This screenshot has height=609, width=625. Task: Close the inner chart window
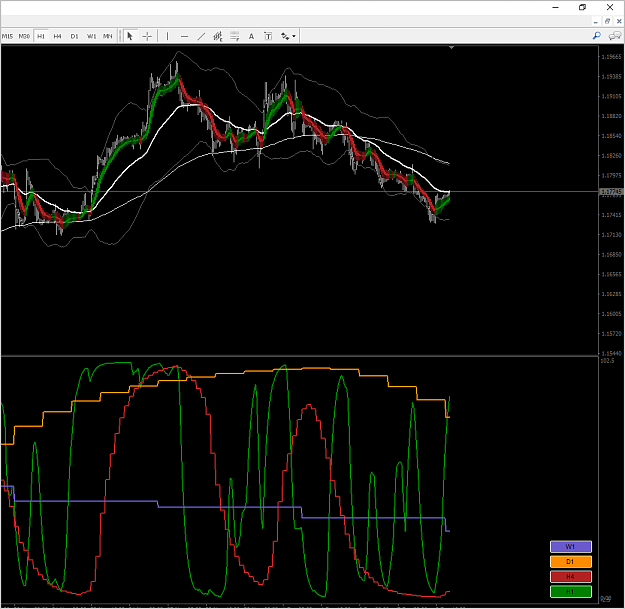pos(619,22)
